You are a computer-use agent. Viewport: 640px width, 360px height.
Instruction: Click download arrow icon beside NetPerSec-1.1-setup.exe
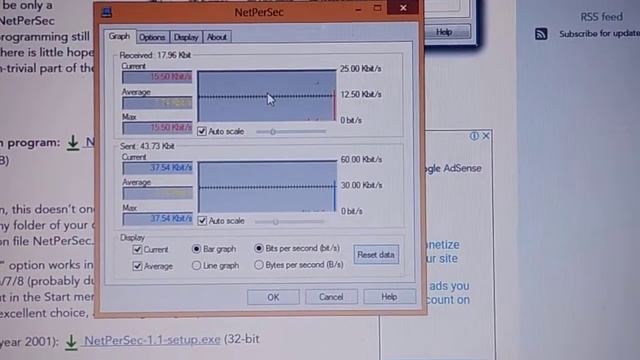(71, 342)
